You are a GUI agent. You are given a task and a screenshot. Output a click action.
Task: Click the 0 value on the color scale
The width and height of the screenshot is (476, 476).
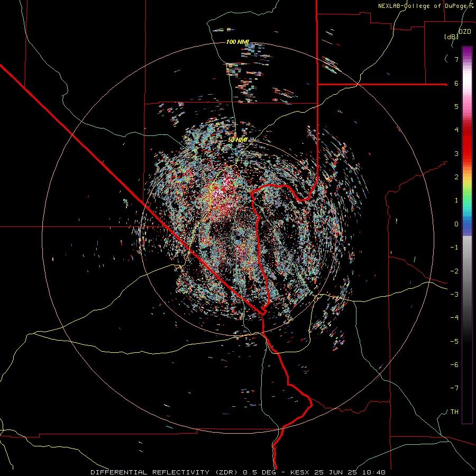456,224
